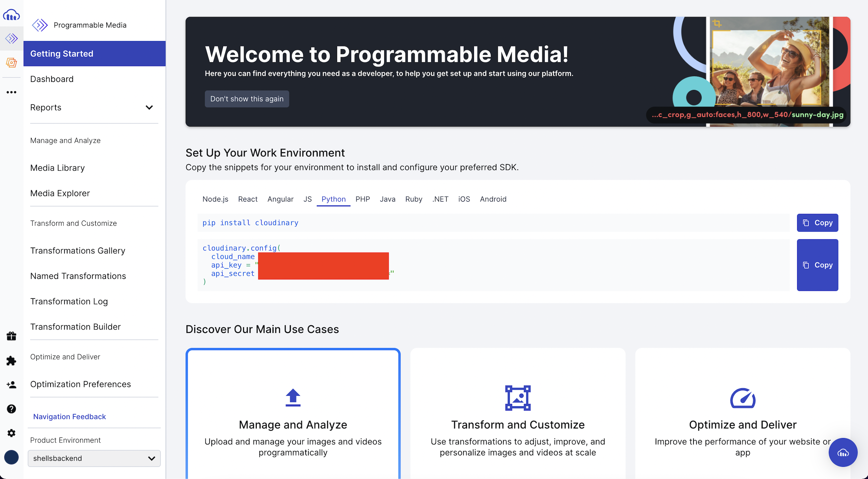Expand the Reports menu chevron
The image size is (868, 479).
point(149,107)
